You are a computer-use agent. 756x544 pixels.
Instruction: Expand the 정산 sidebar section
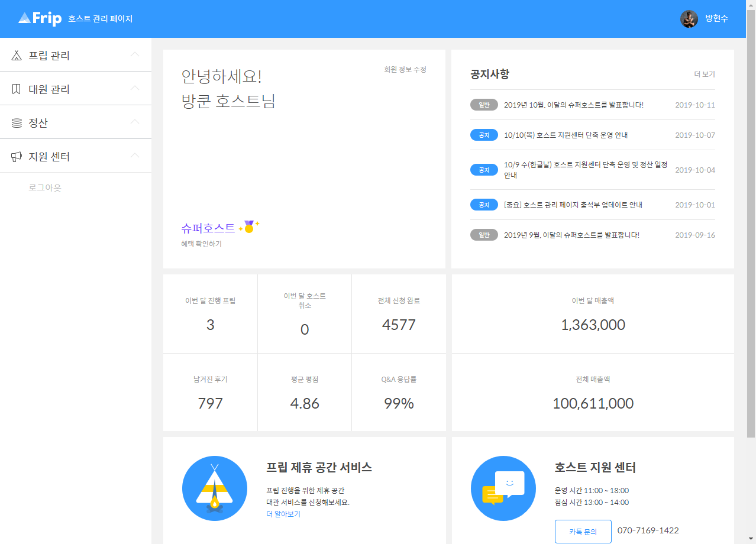76,122
